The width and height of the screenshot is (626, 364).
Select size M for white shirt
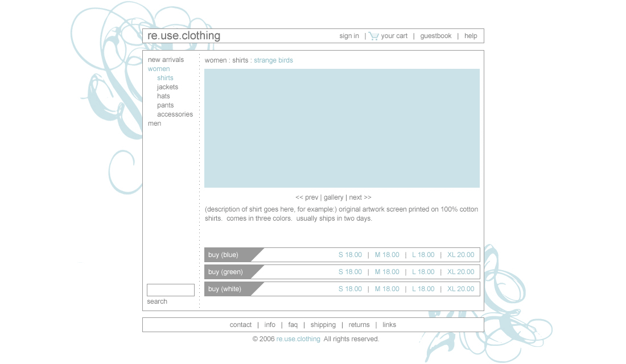[x=387, y=289]
